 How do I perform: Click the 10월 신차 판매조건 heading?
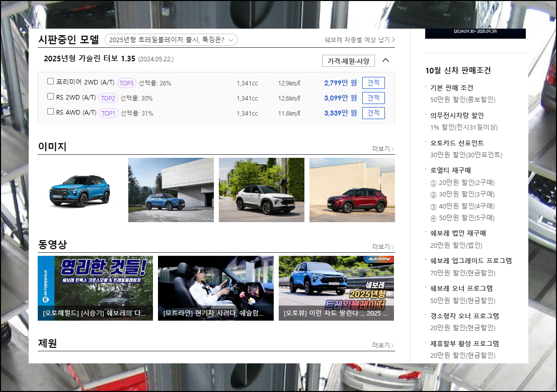[x=458, y=70]
